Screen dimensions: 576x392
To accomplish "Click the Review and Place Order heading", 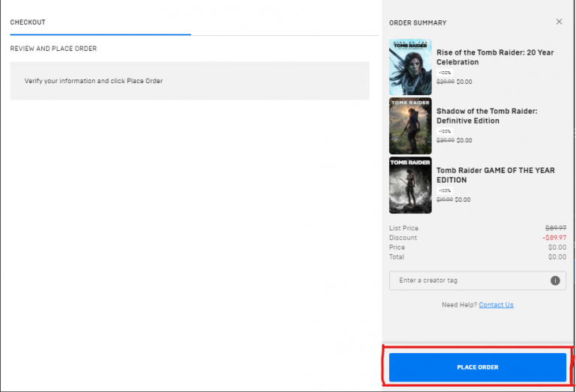I will pyautogui.click(x=54, y=49).
